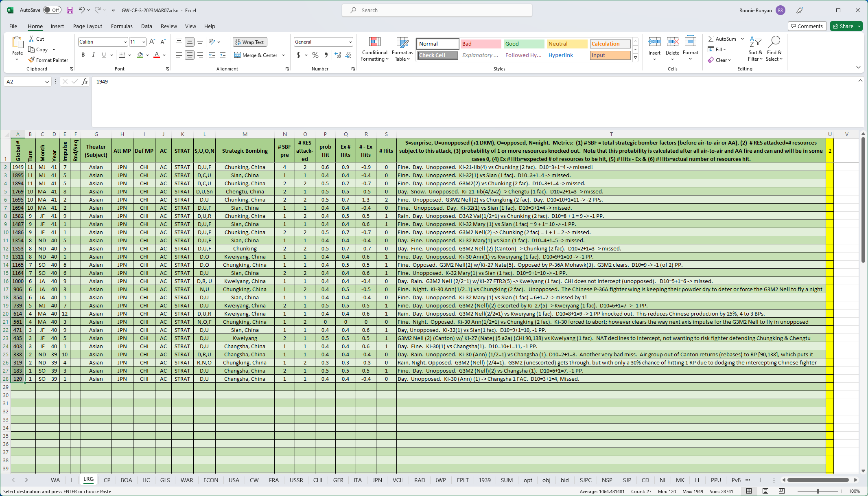The height and width of the screenshot is (496, 868).
Task: Open Fill dropdown in Editing group
Action: click(717, 49)
